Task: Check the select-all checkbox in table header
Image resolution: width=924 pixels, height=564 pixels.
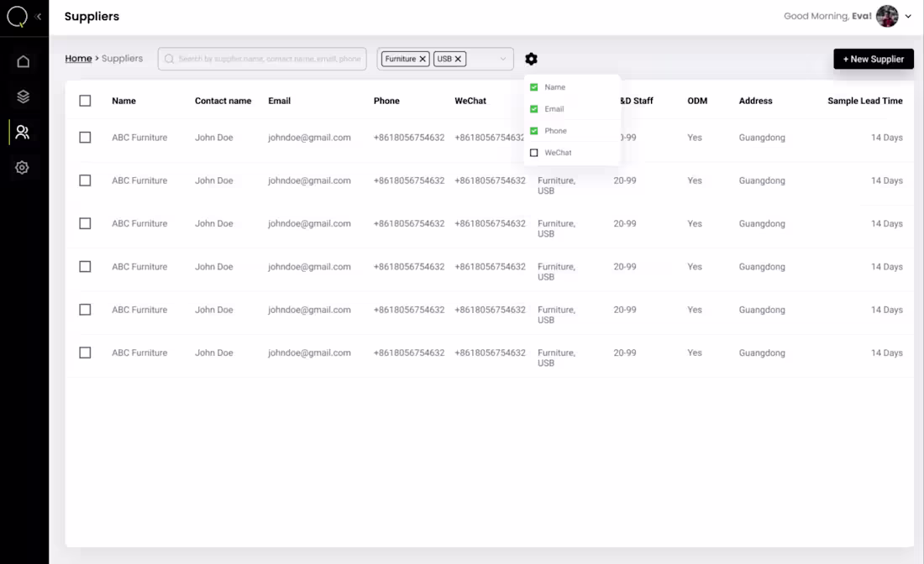Action: (x=85, y=100)
